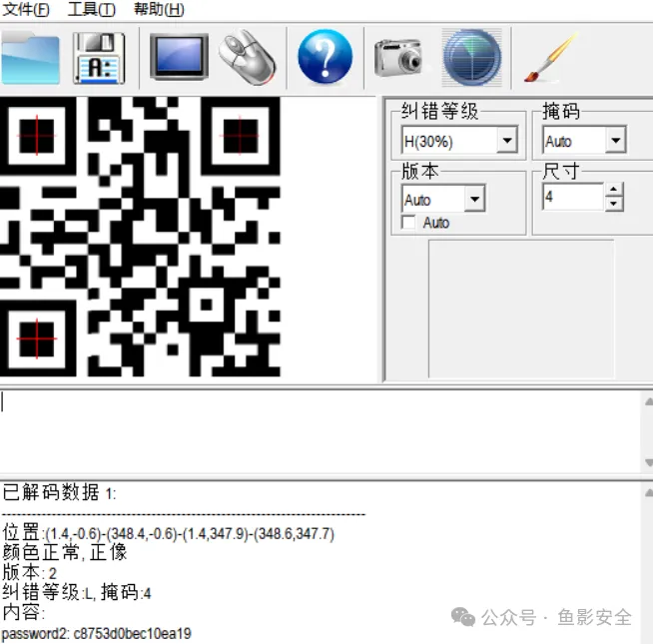The image size is (653, 644).
Task: Click the text input scrollbar down arrow
Action: [648, 462]
